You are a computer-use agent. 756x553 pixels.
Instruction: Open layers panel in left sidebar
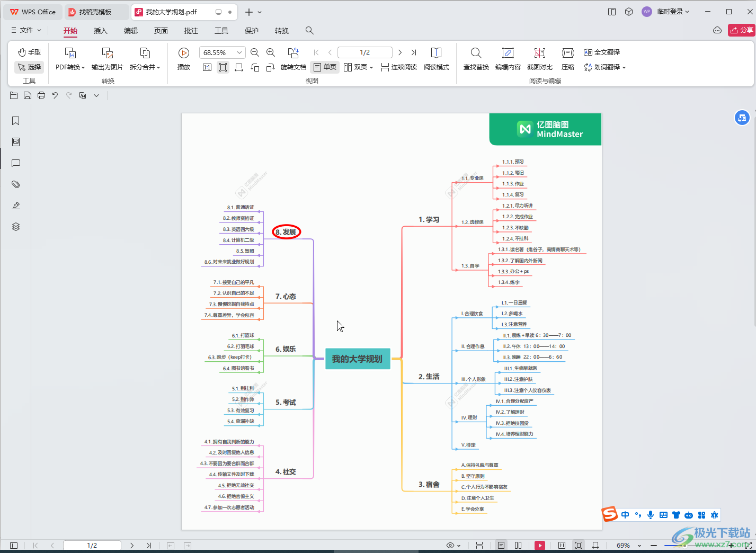tap(16, 227)
